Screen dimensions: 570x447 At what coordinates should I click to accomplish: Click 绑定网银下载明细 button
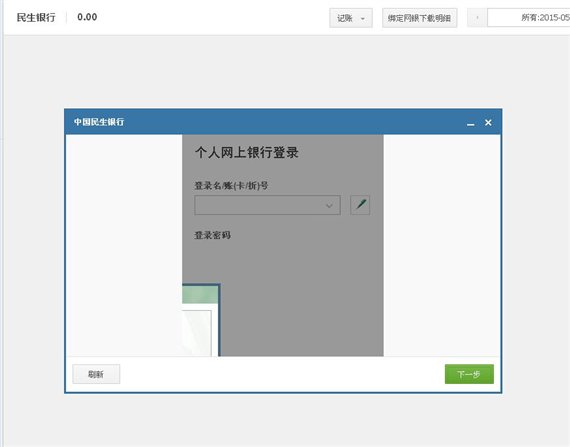[420, 18]
